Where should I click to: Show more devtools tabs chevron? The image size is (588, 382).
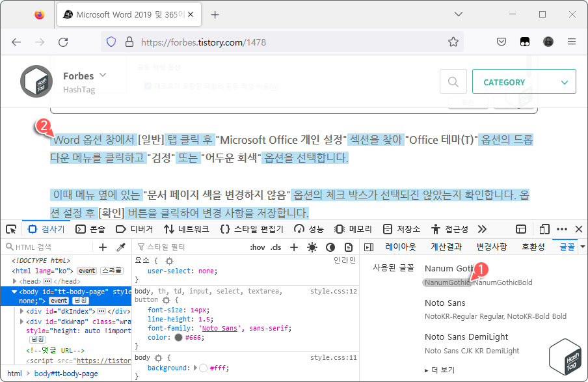(x=482, y=229)
